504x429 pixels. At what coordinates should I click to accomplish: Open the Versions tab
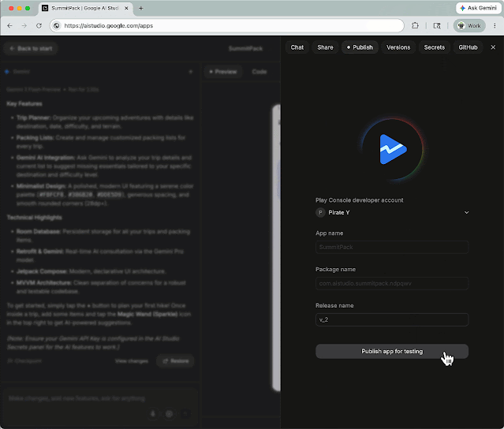[x=398, y=47]
